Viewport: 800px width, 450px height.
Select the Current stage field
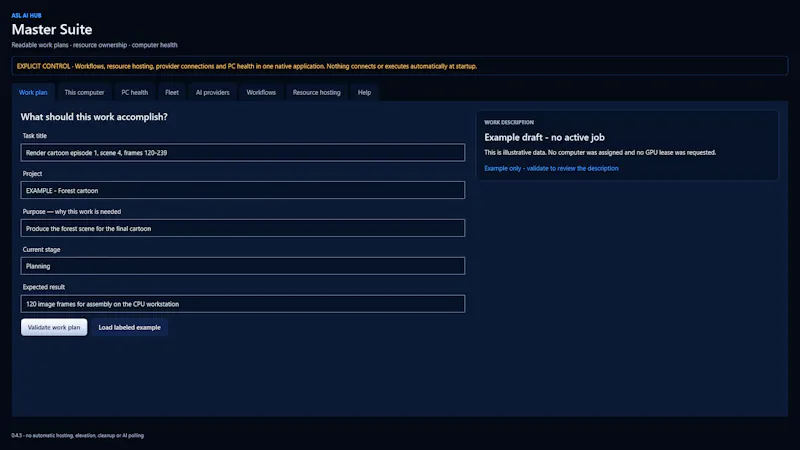243,266
